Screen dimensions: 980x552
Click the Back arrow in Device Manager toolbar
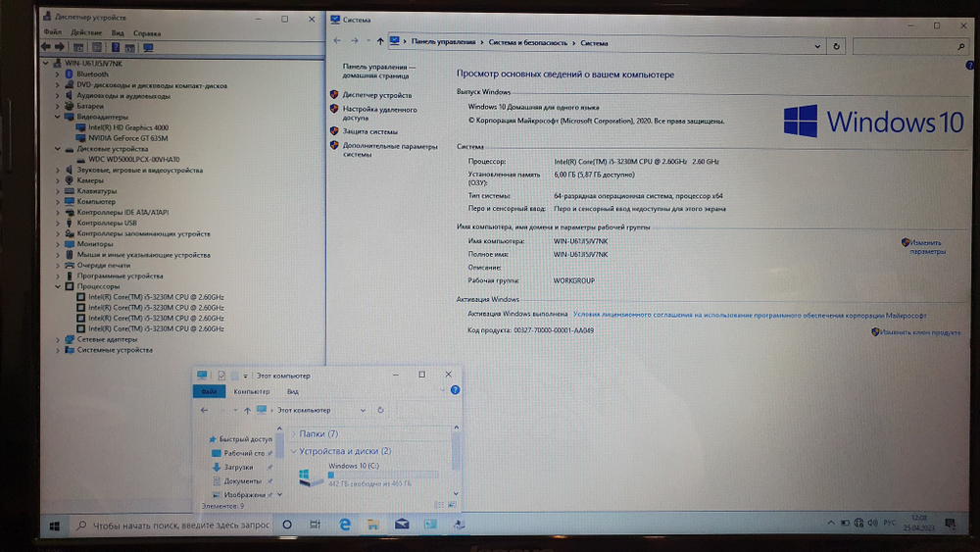coord(46,47)
